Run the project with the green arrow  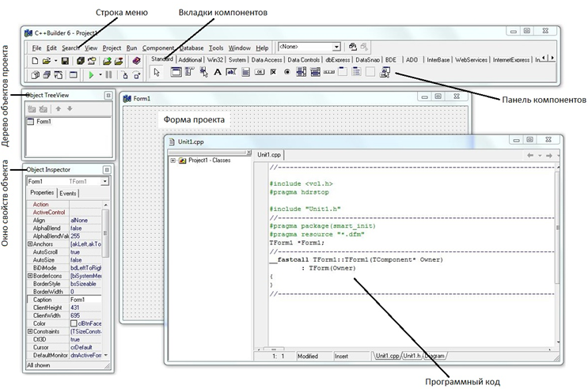(x=91, y=75)
